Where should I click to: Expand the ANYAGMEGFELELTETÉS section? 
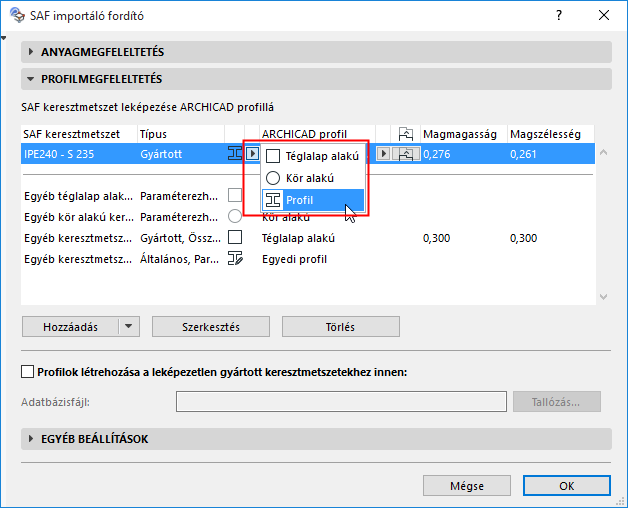[x=316, y=52]
